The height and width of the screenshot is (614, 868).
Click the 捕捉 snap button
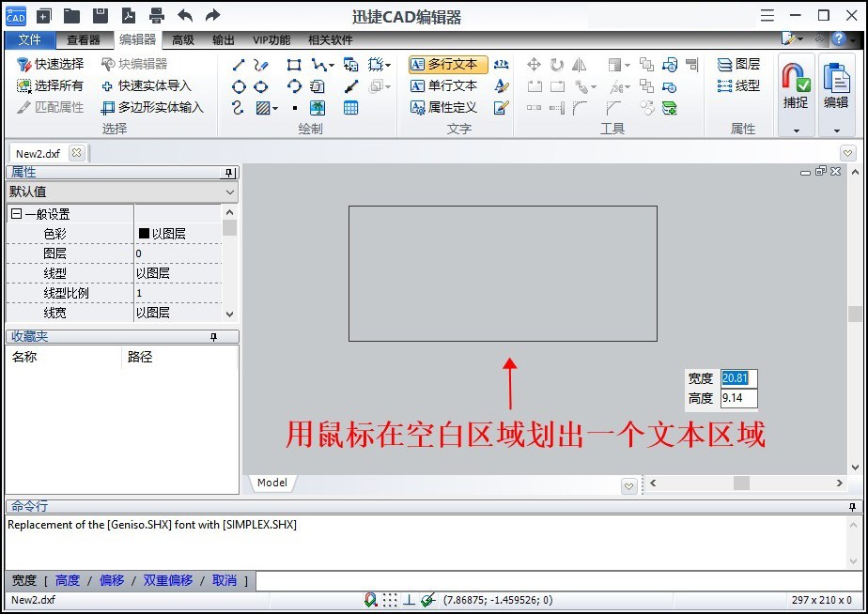795,85
